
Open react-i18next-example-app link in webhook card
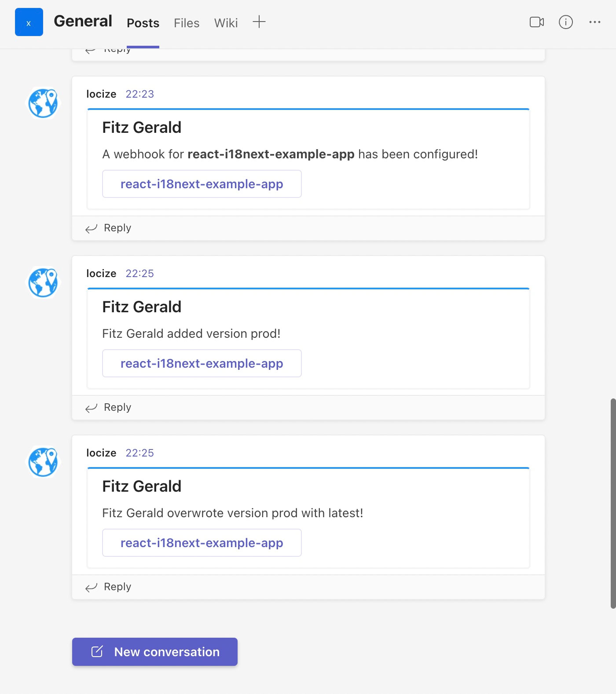pos(202,184)
